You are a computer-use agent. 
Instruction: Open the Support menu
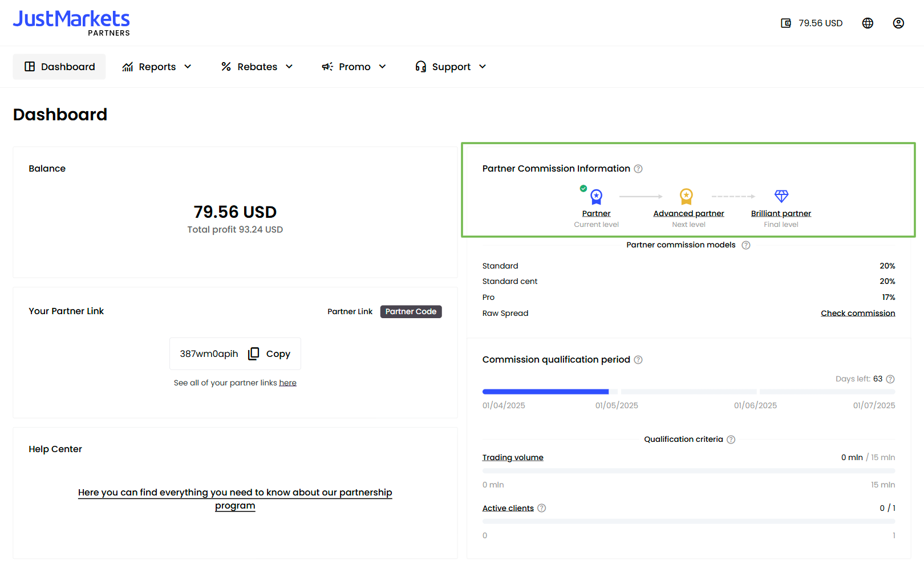[451, 67]
